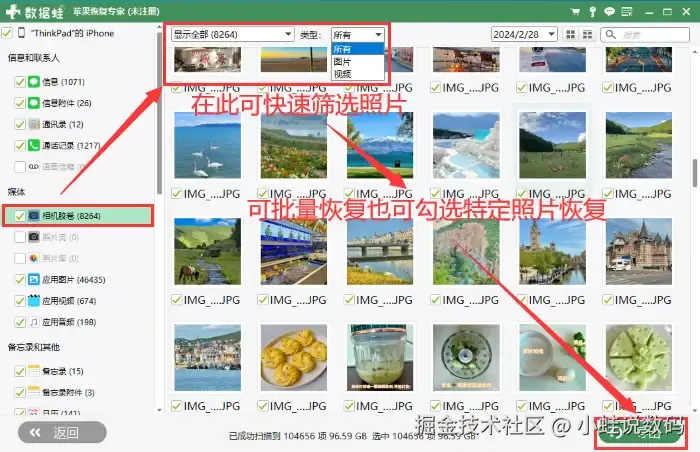Click the 信息附件 icon
The width and height of the screenshot is (700, 452).
pyautogui.click(x=34, y=103)
